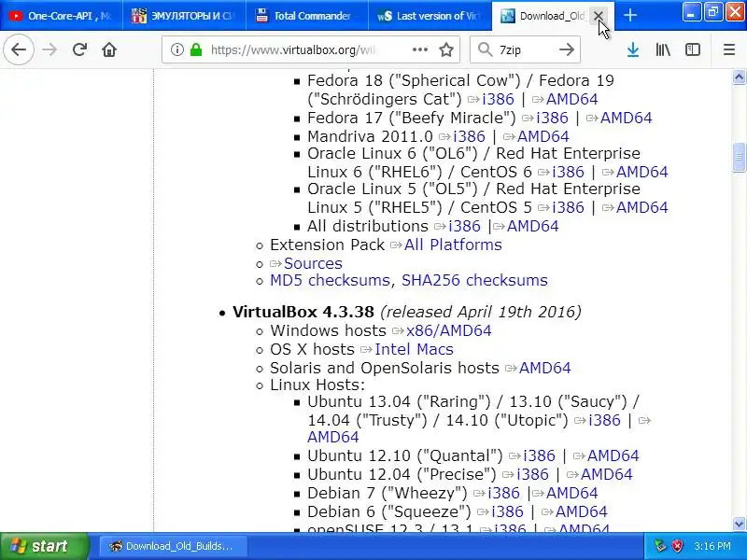Open page actions three-dot menu
Viewport: 747px width, 560px height.
(419, 49)
